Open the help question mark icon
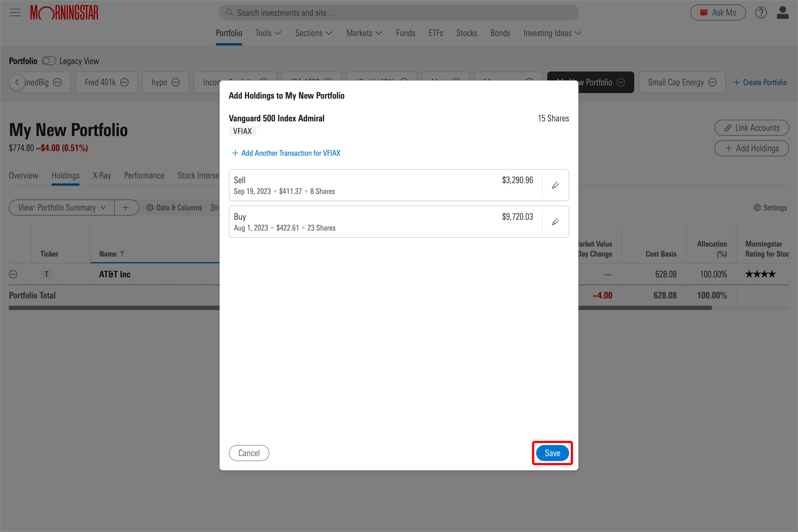 (x=761, y=12)
